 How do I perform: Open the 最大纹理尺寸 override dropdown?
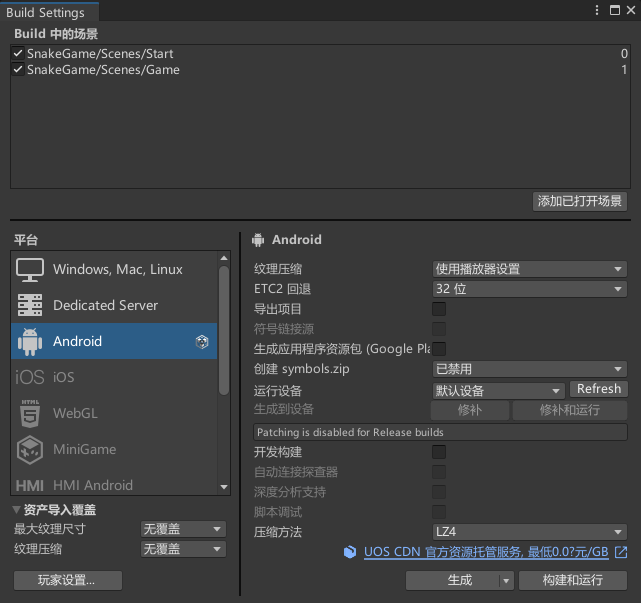click(x=183, y=529)
